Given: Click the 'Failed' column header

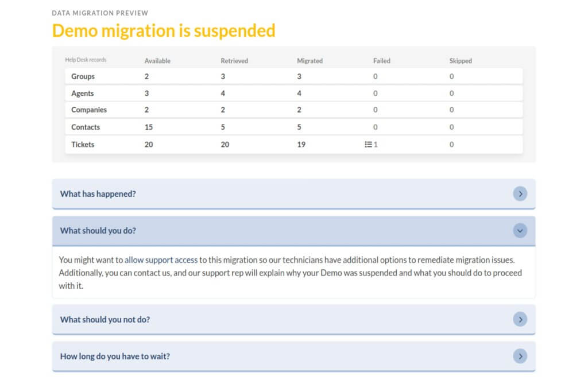Looking at the screenshot, I should tap(381, 60).
